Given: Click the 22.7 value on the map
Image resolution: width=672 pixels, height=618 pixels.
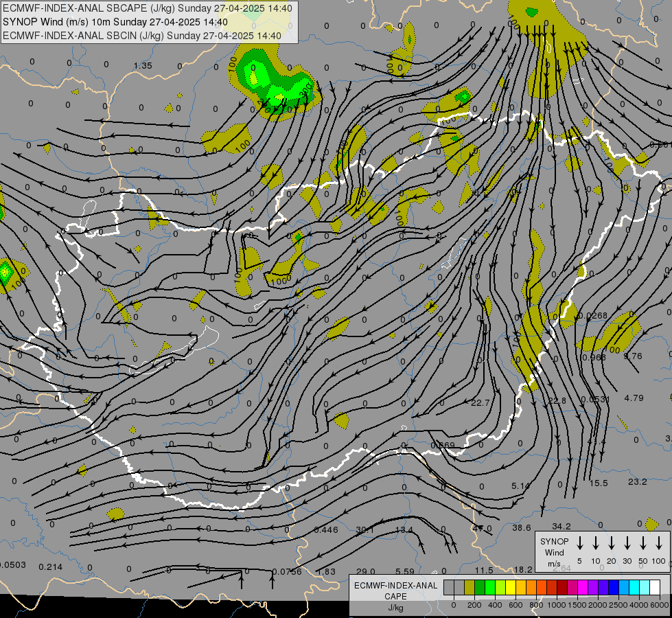Looking at the screenshot, I should click(x=480, y=402).
